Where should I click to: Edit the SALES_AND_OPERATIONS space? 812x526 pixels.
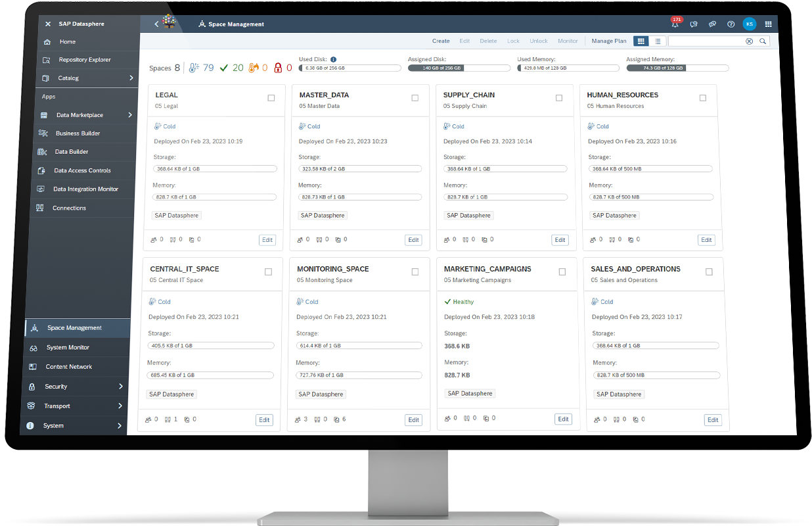tap(713, 419)
